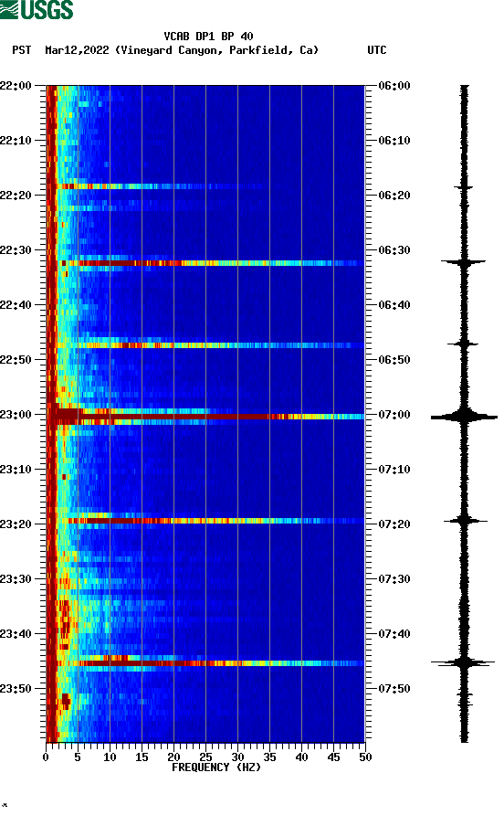
Task: Click the 06:10 UTC time label
Action: click(x=394, y=141)
